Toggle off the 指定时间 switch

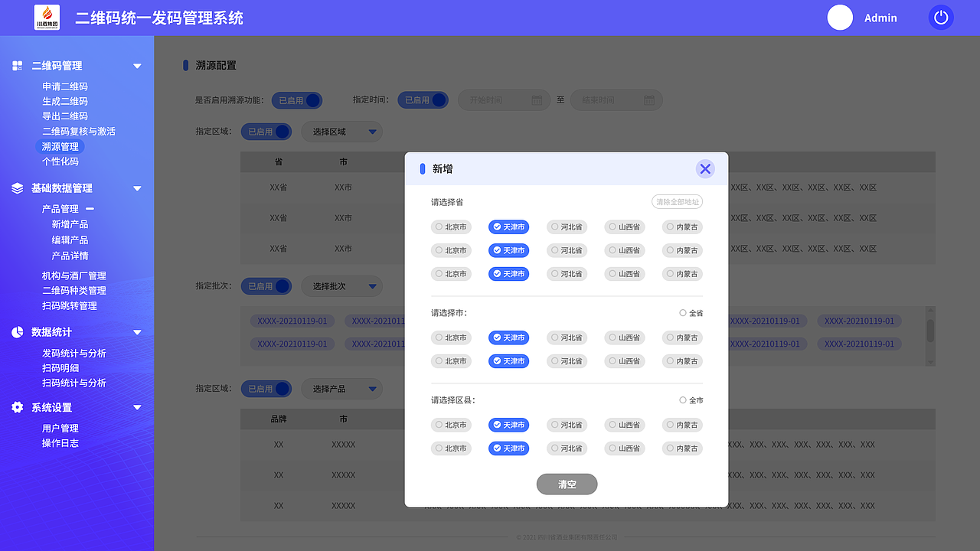pyautogui.click(x=423, y=99)
